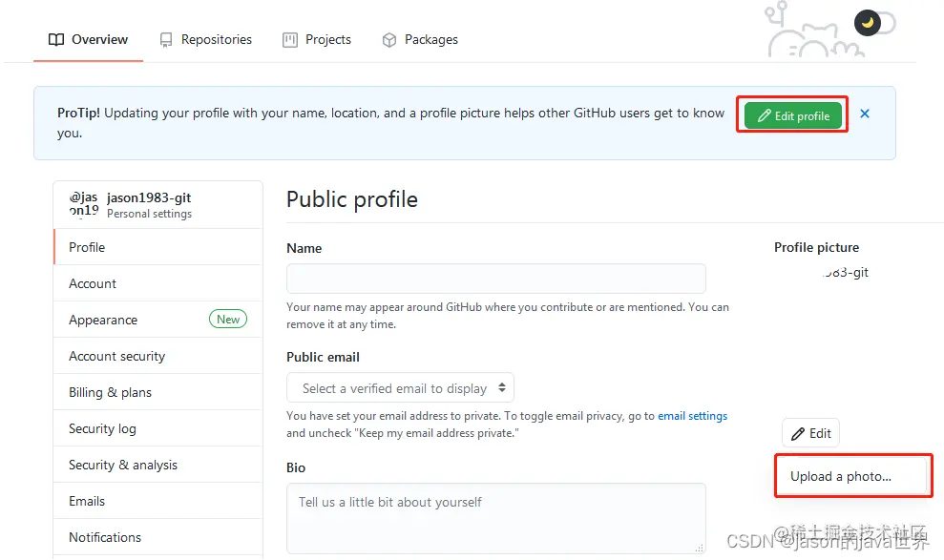Click the green Edit profile button

tap(793, 116)
